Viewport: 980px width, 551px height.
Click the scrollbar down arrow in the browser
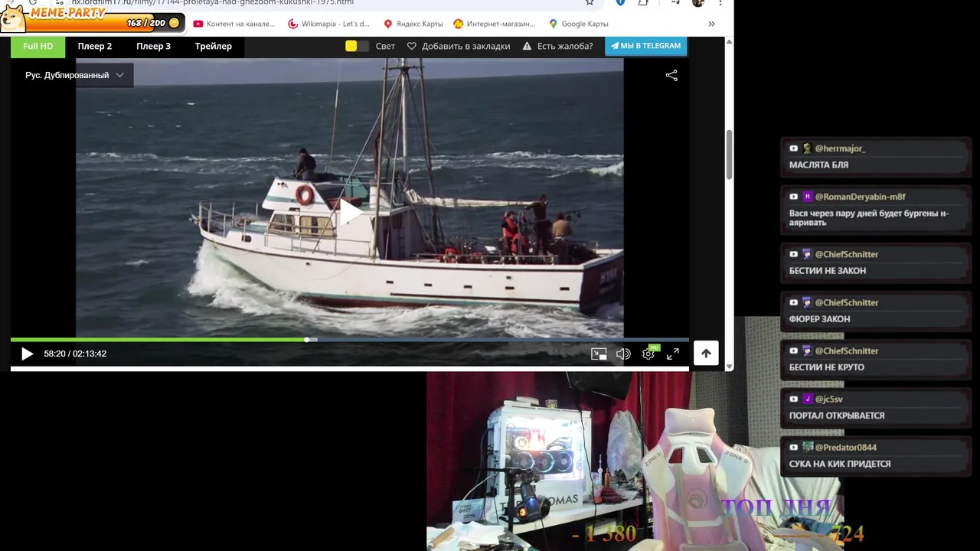729,366
